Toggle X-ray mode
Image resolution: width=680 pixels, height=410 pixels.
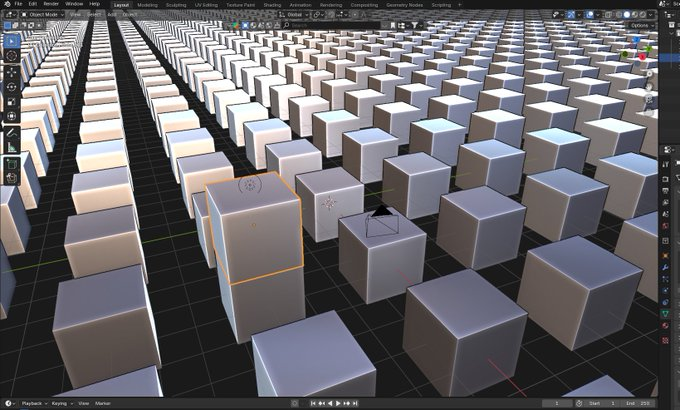click(608, 15)
